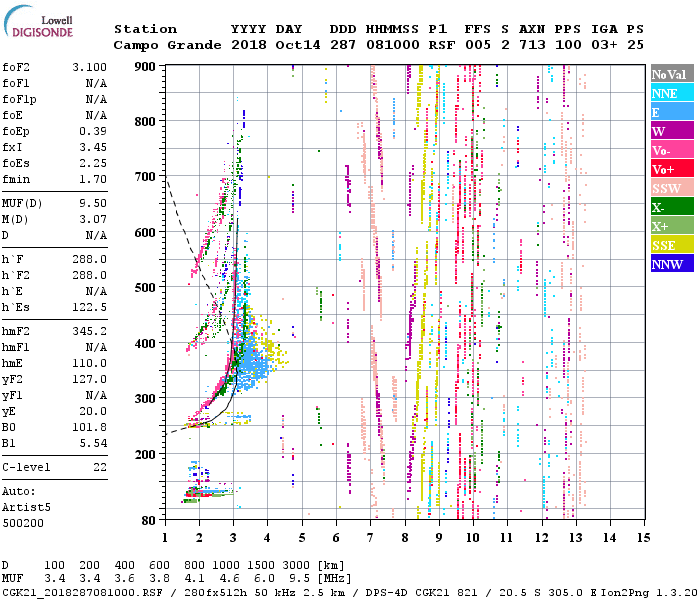Screen dimensions: 700x600
Task: Click the 500 km height axis label
Action: [x=145, y=288]
